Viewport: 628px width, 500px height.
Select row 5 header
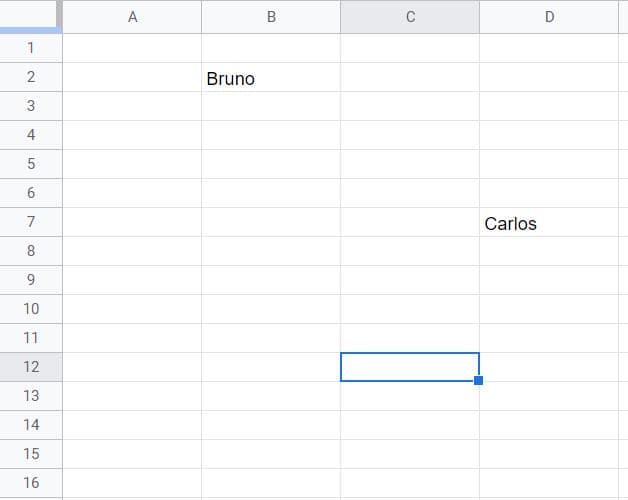pyautogui.click(x=31, y=164)
